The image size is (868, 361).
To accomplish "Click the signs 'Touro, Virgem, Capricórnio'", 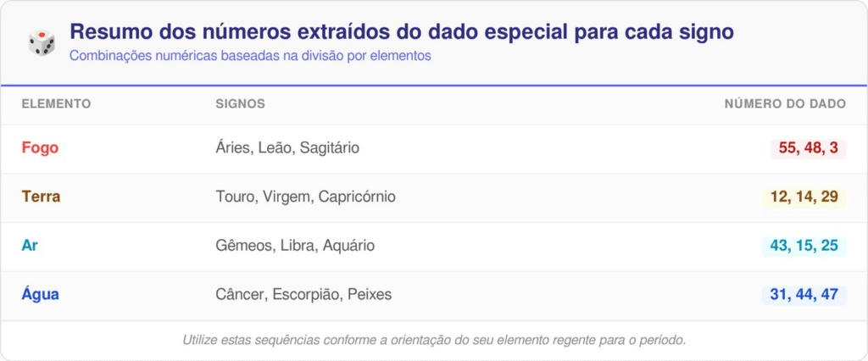I will (x=306, y=197).
